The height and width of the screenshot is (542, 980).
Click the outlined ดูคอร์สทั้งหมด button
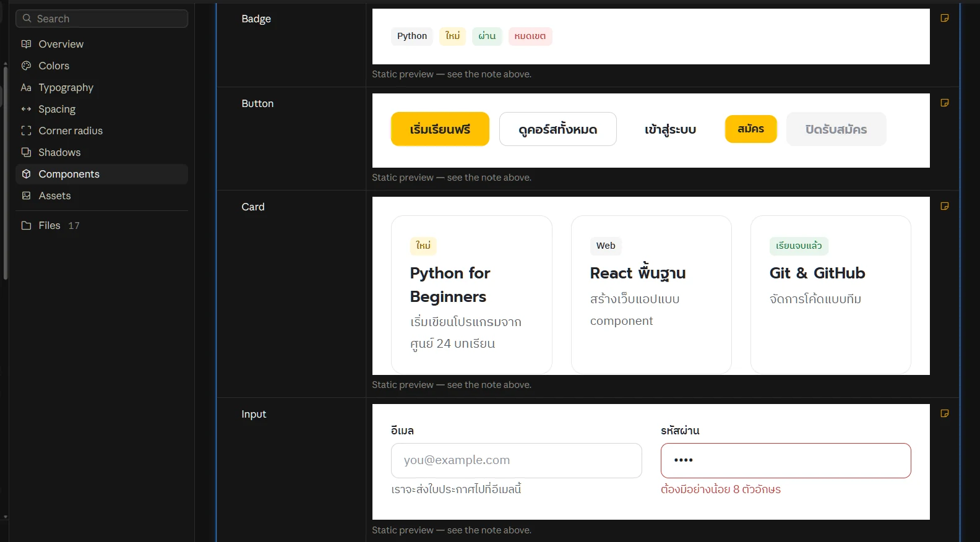point(558,129)
